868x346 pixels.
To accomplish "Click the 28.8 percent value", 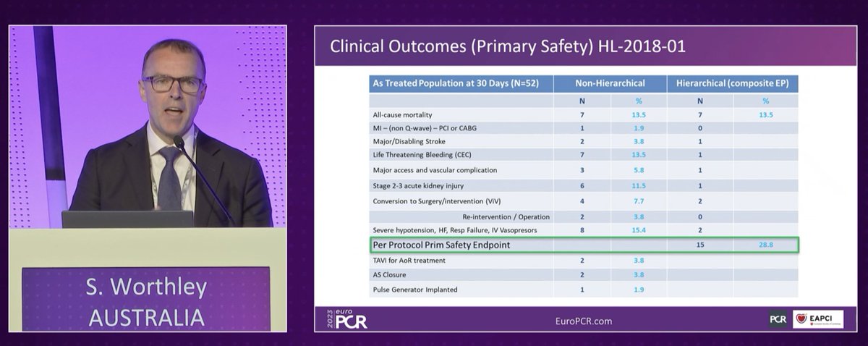I will pos(766,245).
